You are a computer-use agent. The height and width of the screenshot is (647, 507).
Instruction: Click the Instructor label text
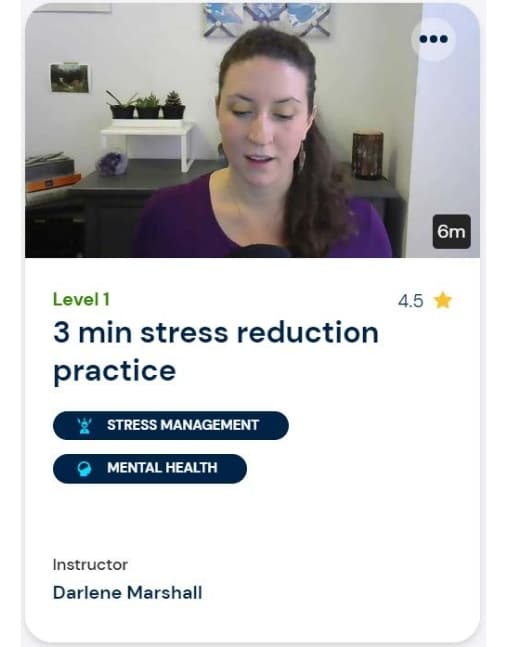[x=90, y=564]
